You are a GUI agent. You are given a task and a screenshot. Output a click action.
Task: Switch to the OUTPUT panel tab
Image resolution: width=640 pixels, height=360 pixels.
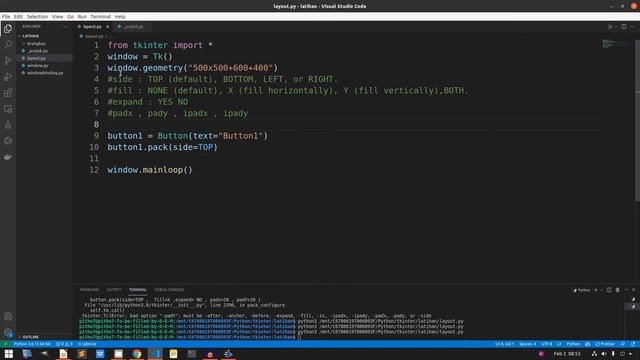point(114,290)
